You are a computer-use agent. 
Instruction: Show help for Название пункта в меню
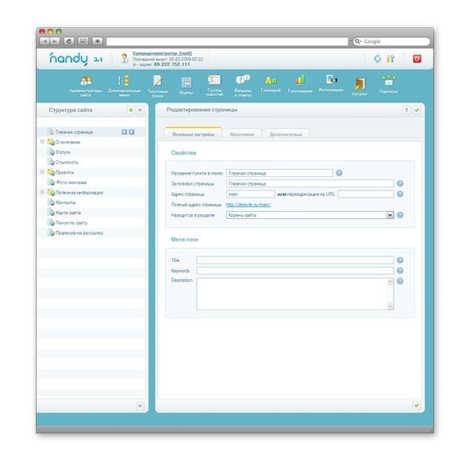(x=339, y=173)
